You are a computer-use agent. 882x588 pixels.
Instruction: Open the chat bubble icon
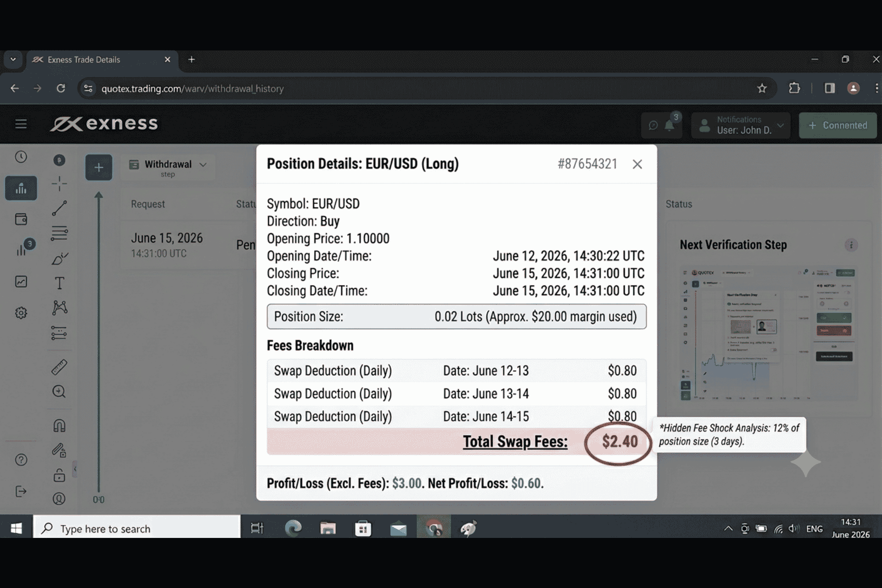[653, 125]
